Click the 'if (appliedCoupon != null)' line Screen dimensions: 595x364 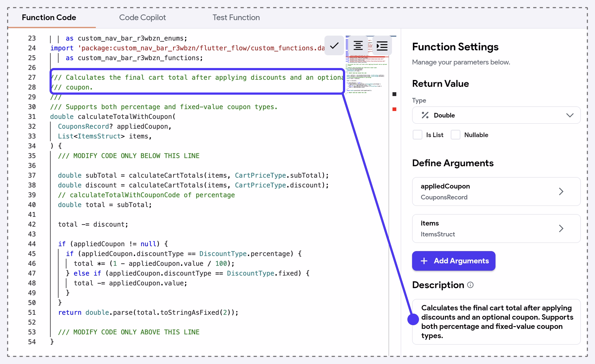(113, 244)
